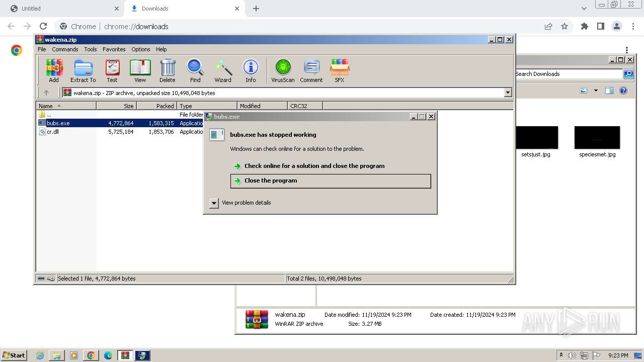Open the Tools menu
This screenshot has width=644, height=362.
91,49
